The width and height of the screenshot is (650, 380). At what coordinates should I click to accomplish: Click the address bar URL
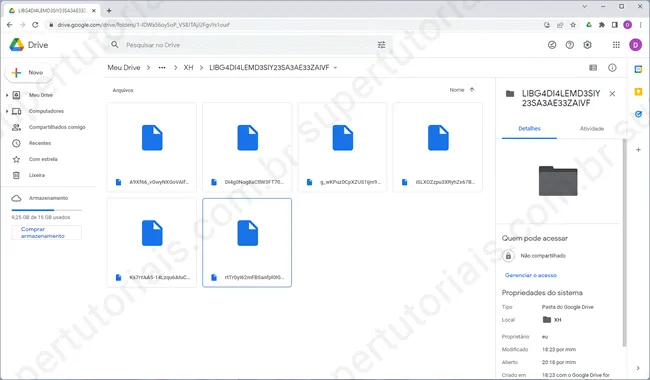tap(143, 25)
